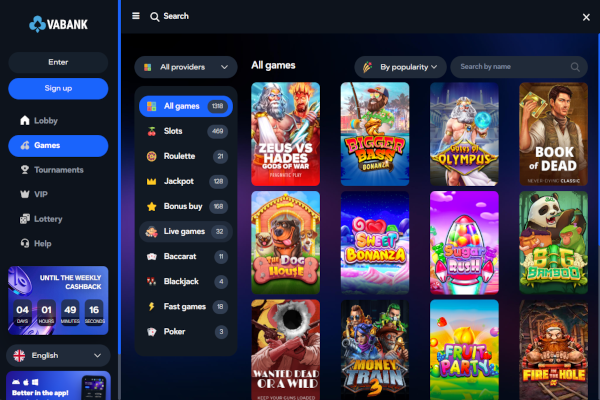Select the Blackjack category
The image size is (600, 400).
point(186,282)
